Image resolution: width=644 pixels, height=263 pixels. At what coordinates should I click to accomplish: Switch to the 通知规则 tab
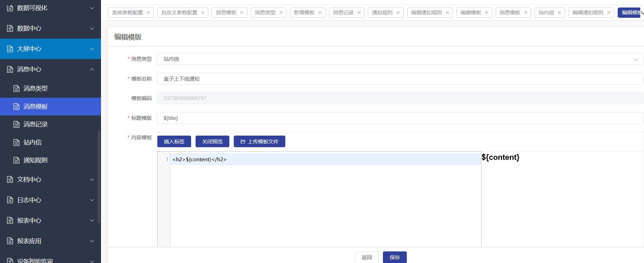click(382, 13)
